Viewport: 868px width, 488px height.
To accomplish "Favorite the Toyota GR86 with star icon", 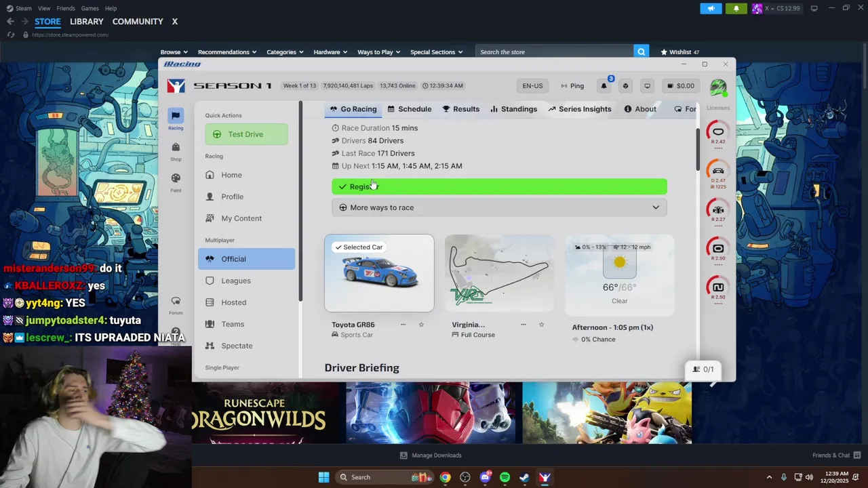I will tap(421, 325).
